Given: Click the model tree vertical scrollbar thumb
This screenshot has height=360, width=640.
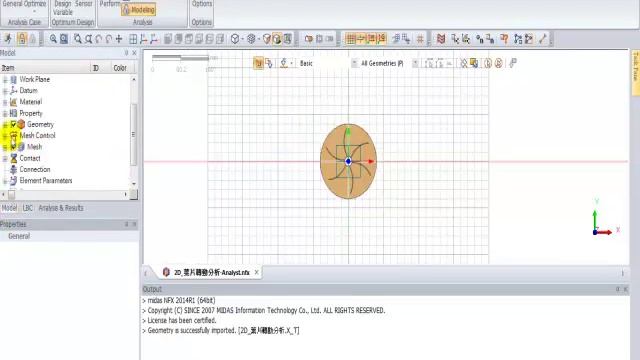Looking at the screenshot, I should [x=133, y=134].
